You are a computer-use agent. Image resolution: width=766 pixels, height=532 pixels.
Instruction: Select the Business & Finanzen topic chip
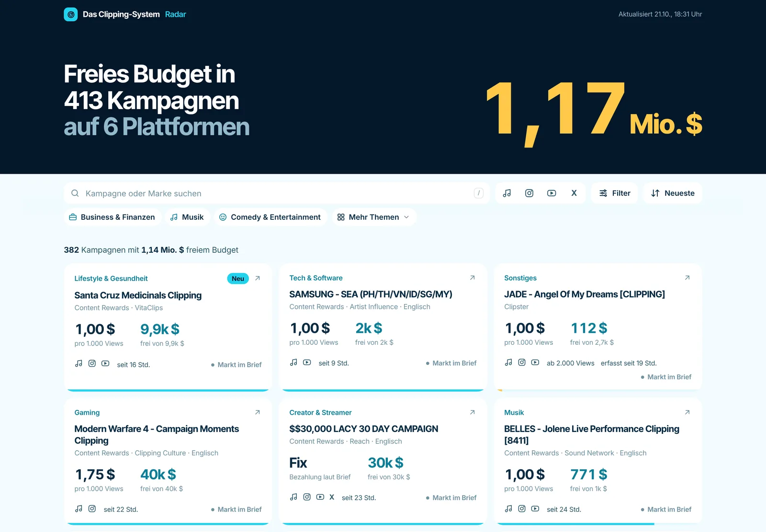(x=113, y=217)
